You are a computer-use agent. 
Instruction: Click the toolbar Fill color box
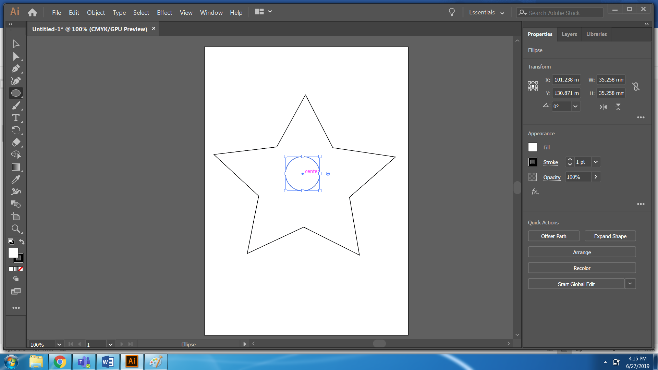(13, 253)
